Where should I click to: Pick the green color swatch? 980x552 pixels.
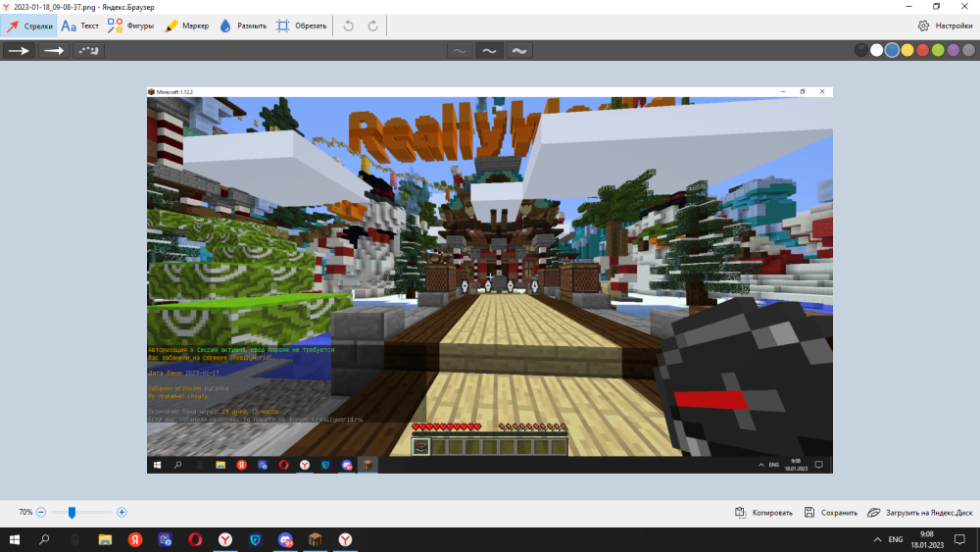(x=938, y=51)
